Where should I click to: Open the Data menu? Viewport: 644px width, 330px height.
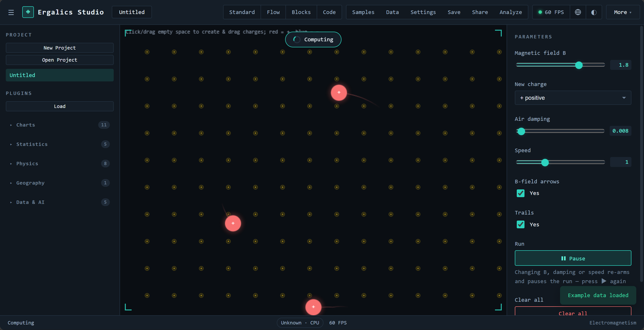[x=392, y=12]
